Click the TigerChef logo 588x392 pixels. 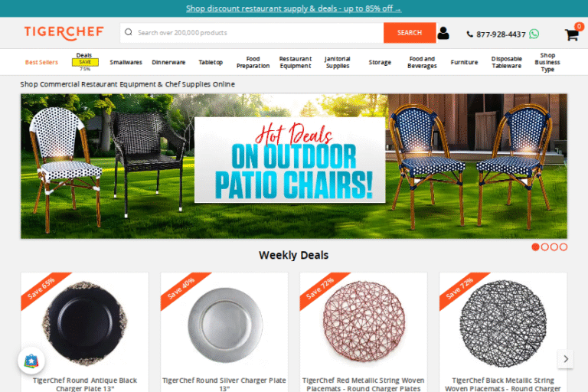(64, 33)
